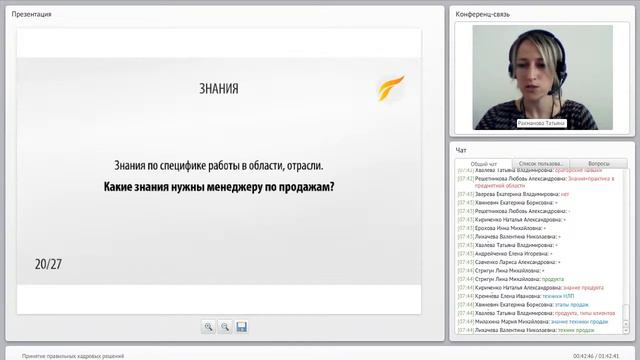Screen dimensions: 640x360
Task: Switch to the Список пользователей tab
Action: click(x=541, y=164)
